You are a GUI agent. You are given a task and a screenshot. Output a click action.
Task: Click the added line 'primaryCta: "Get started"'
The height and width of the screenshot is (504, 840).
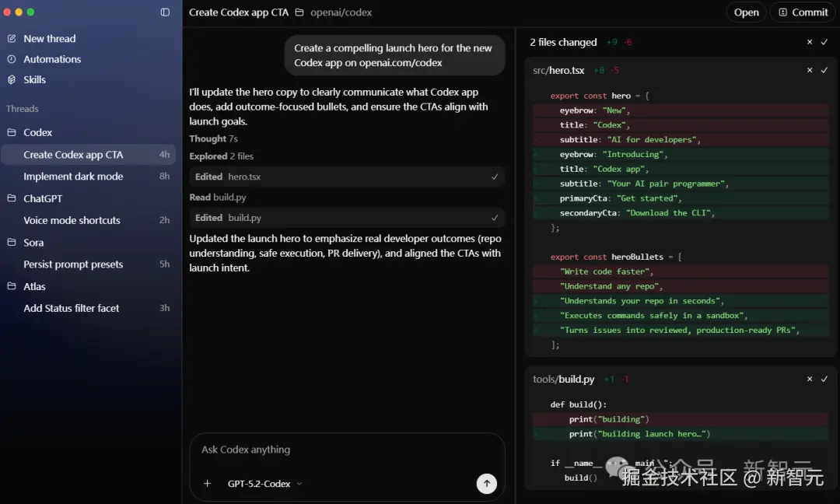pos(681,198)
